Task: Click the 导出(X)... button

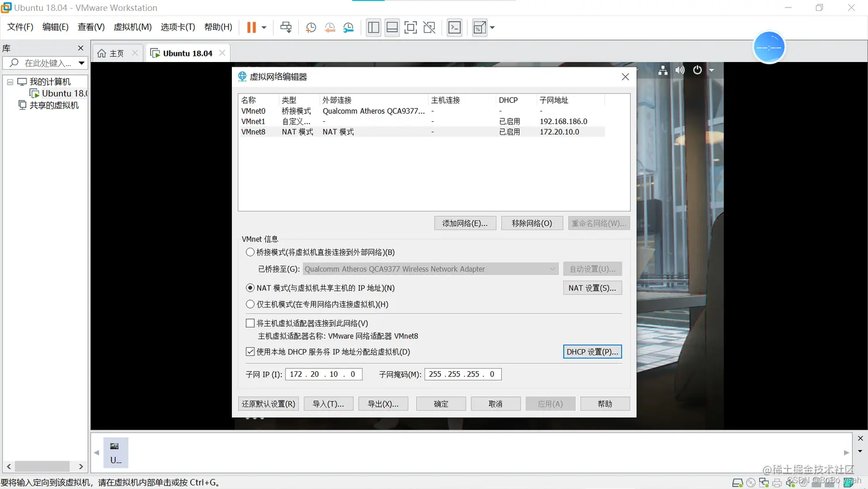Action: pyautogui.click(x=383, y=404)
